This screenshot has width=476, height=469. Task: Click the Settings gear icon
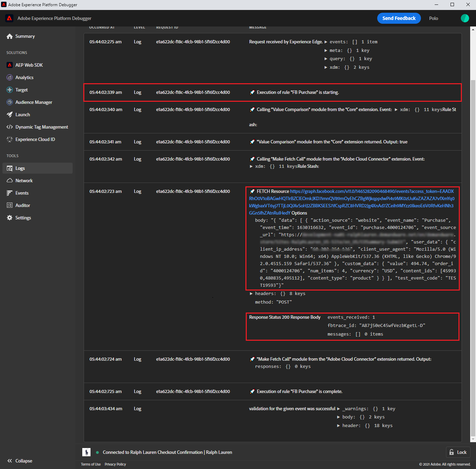pos(10,218)
